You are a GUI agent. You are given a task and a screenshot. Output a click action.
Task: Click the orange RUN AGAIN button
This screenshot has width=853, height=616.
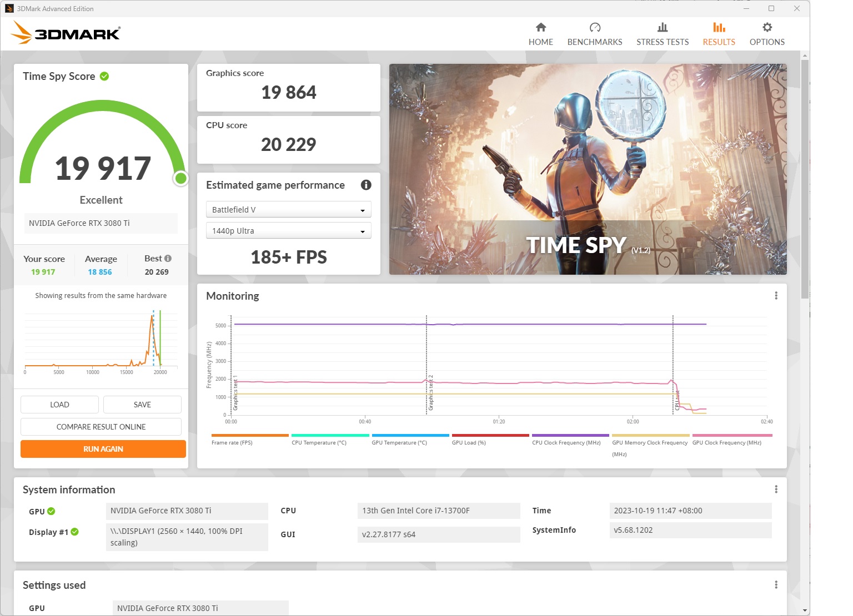pyautogui.click(x=103, y=449)
